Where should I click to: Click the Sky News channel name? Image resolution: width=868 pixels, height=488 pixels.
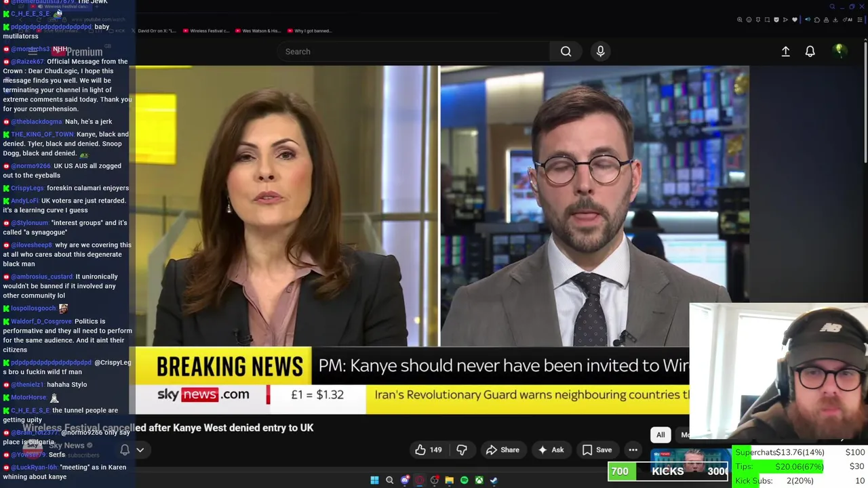pos(66,445)
